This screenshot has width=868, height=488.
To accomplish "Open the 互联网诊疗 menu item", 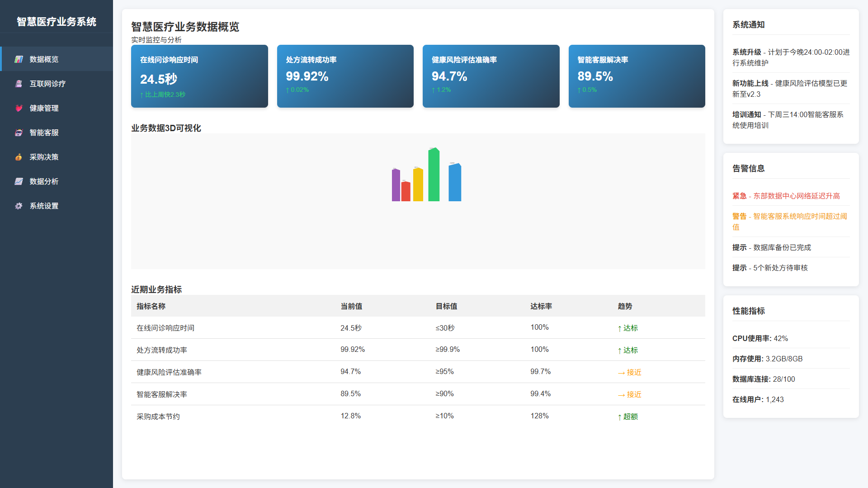I will tap(47, 84).
